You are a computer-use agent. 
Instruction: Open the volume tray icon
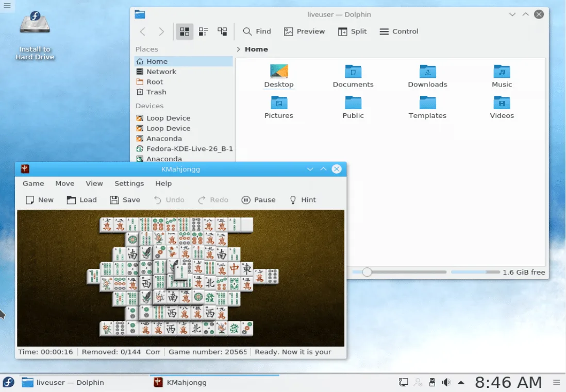(446, 382)
